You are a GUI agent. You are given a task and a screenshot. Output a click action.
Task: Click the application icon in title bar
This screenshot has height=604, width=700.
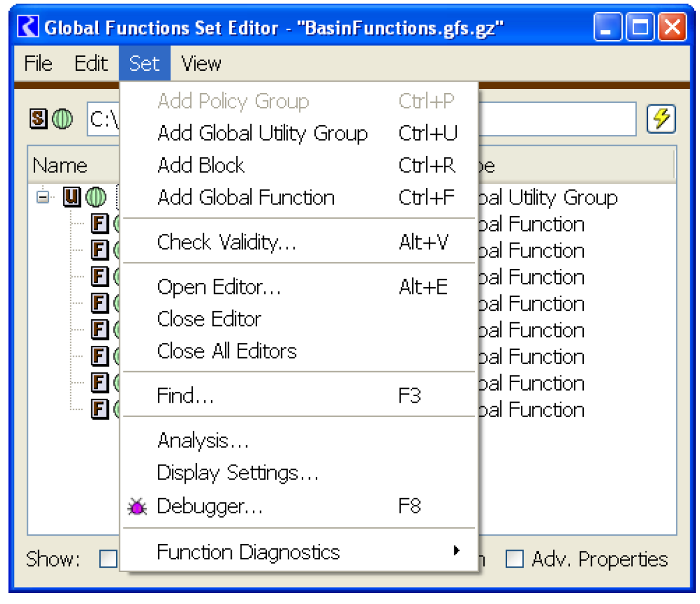click(30, 27)
